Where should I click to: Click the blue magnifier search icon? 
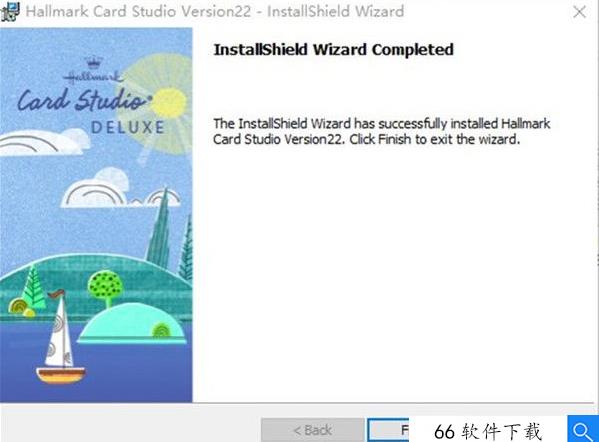583,429
